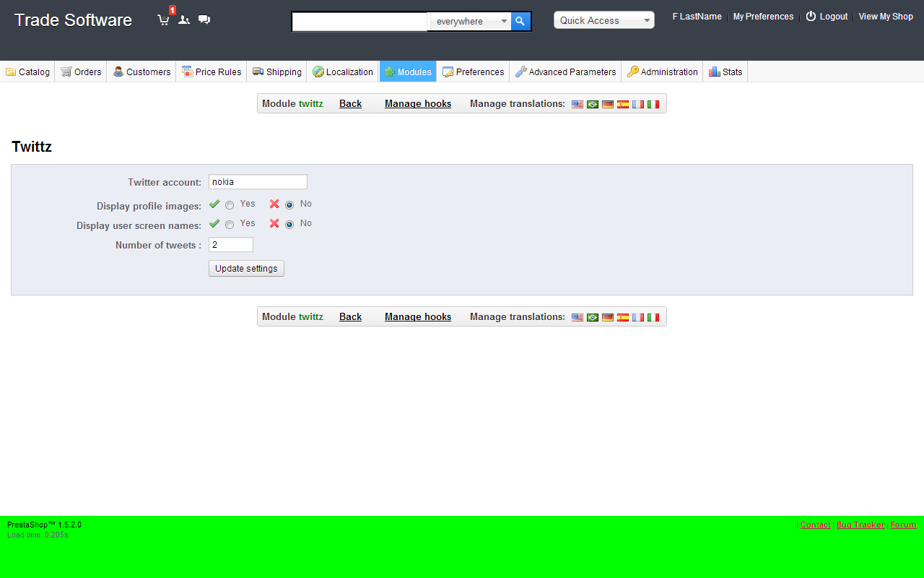Viewport: 924px width, 578px height.
Task: Open the Price Rules tab
Action: click(x=212, y=72)
